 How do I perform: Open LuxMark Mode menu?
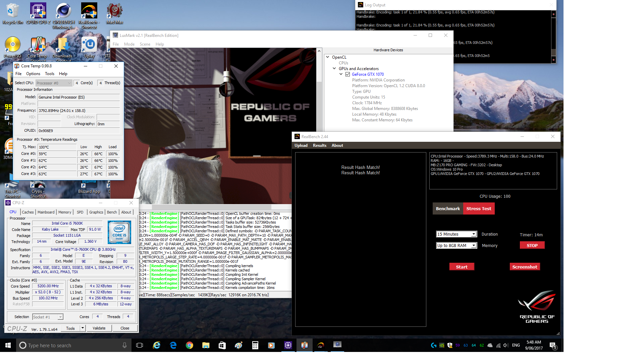click(129, 44)
